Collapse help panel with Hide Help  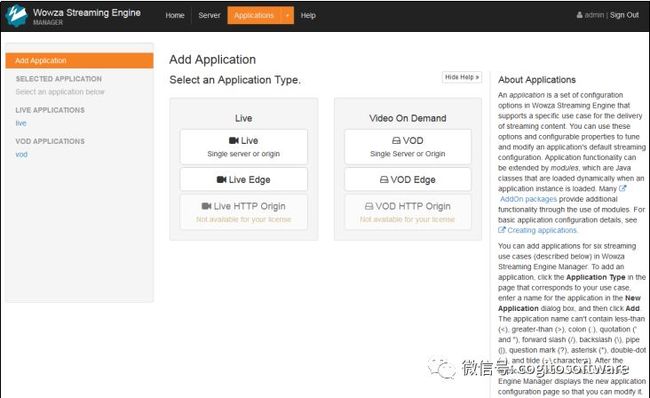[x=462, y=77]
